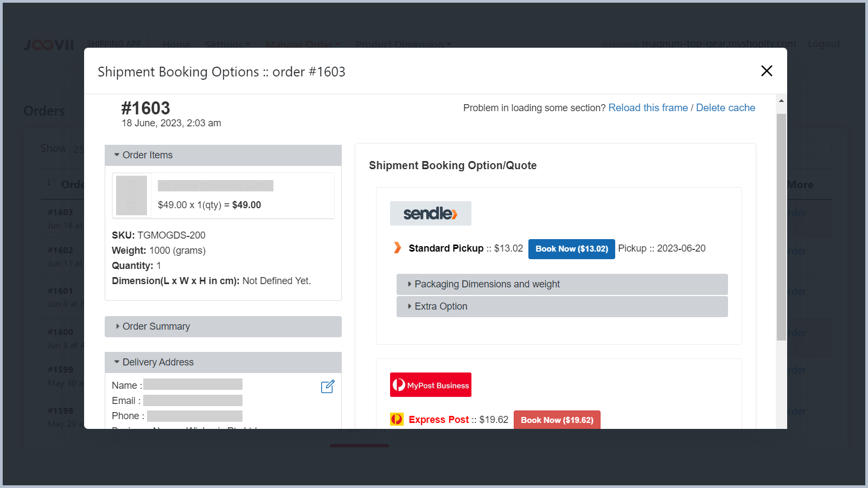
Task: Open delivery address editor via pencil icon
Action: coord(328,386)
